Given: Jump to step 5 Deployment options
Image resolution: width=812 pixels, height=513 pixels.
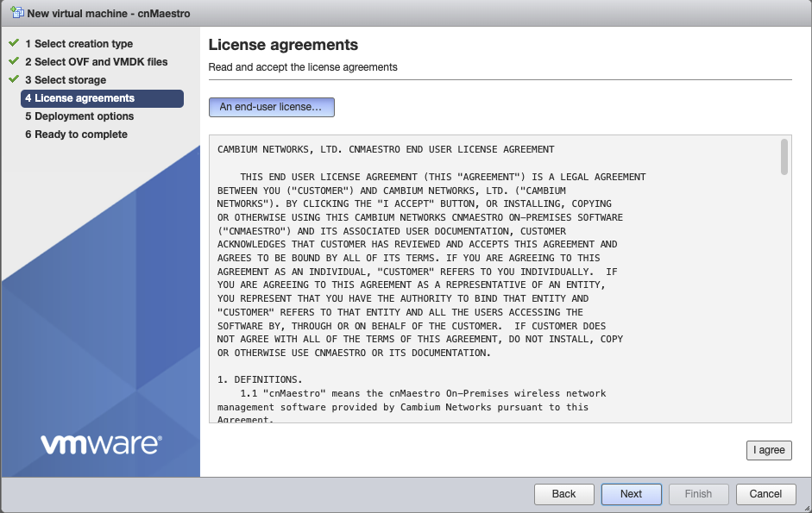Looking at the screenshot, I should coord(79,116).
